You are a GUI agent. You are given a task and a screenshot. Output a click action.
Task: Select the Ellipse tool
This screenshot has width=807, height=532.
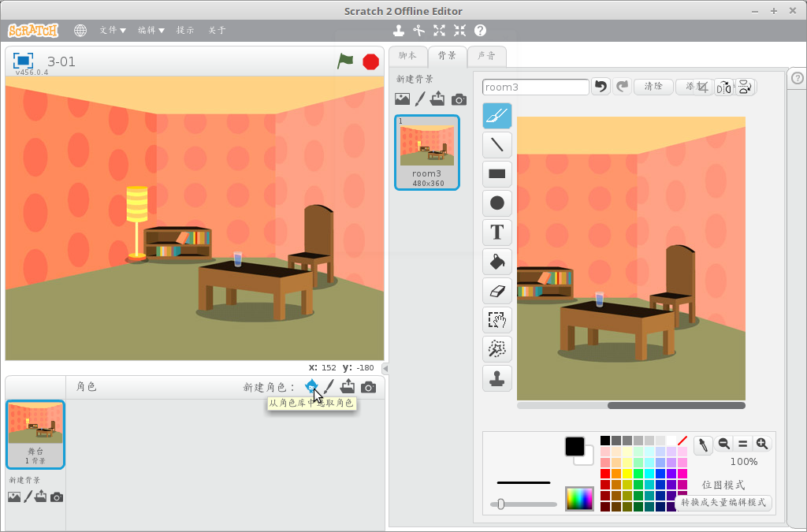pyautogui.click(x=496, y=203)
